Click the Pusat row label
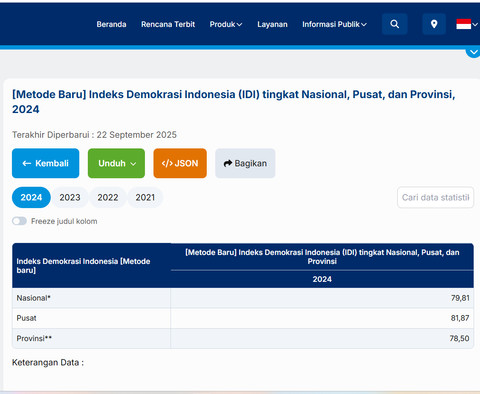 point(26,318)
